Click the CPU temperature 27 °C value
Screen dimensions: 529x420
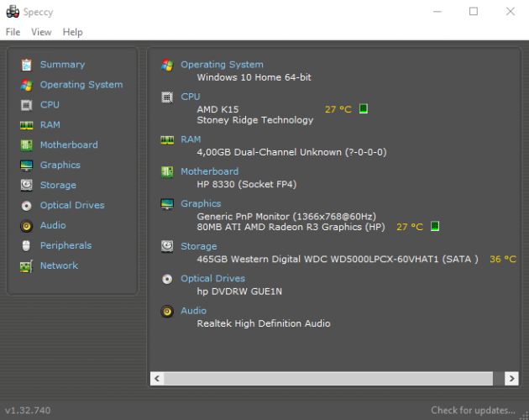[x=338, y=109]
